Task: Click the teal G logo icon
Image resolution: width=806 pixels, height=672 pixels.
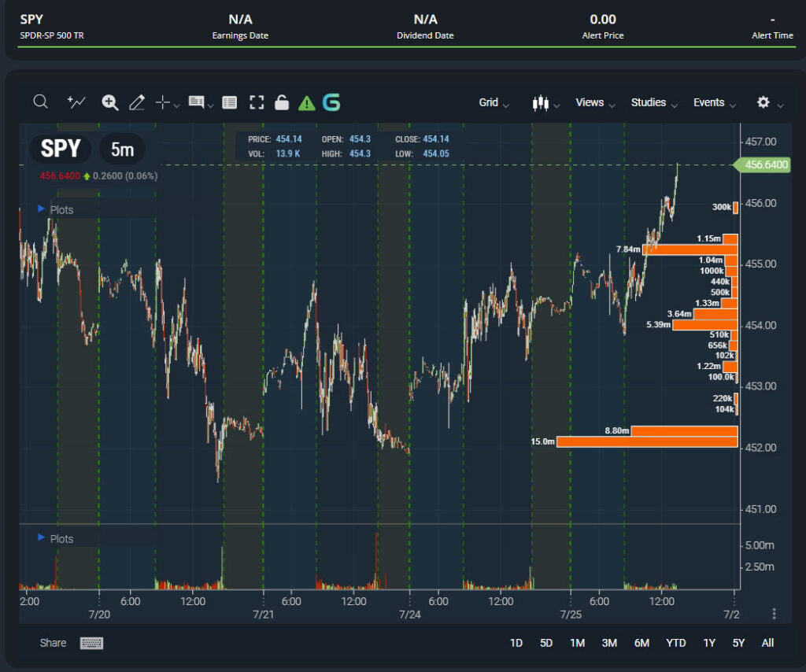Action: (332, 102)
